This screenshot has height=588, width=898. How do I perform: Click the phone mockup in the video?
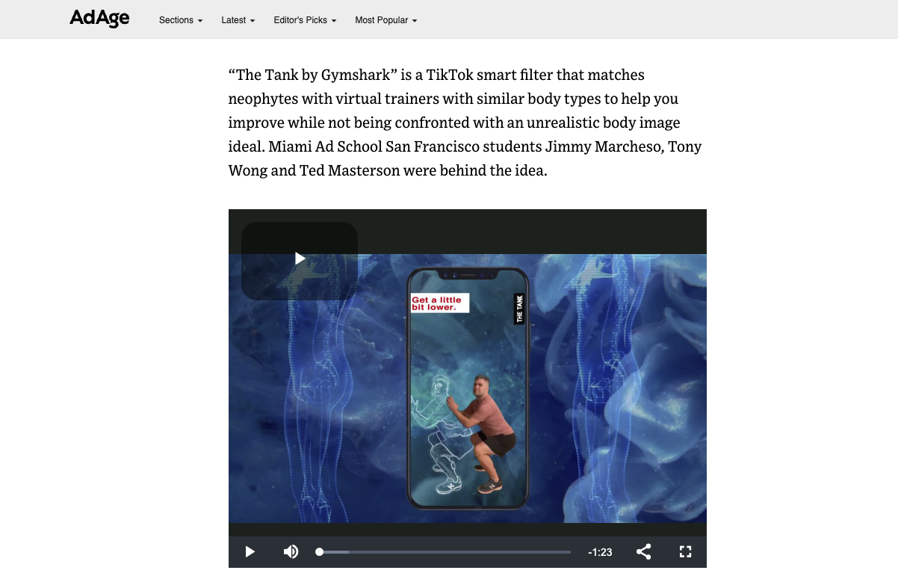click(468, 389)
